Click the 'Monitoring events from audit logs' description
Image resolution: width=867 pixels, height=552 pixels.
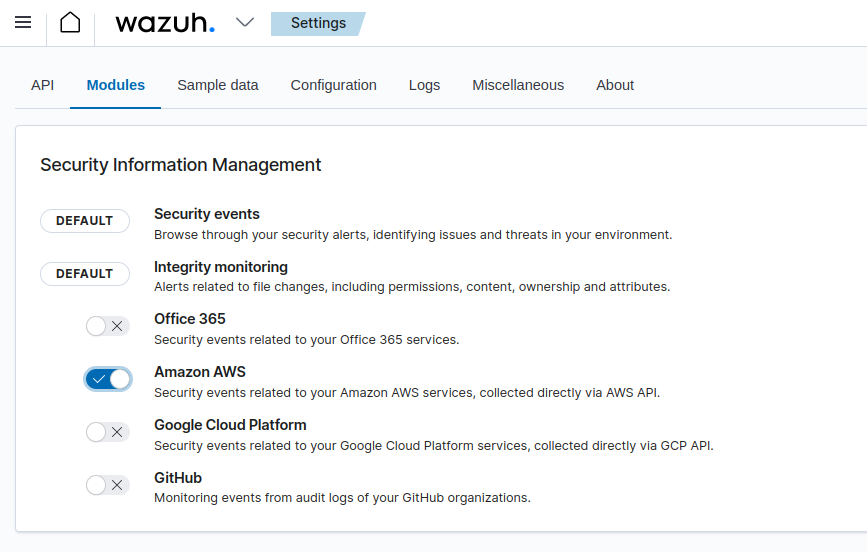(342, 498)
